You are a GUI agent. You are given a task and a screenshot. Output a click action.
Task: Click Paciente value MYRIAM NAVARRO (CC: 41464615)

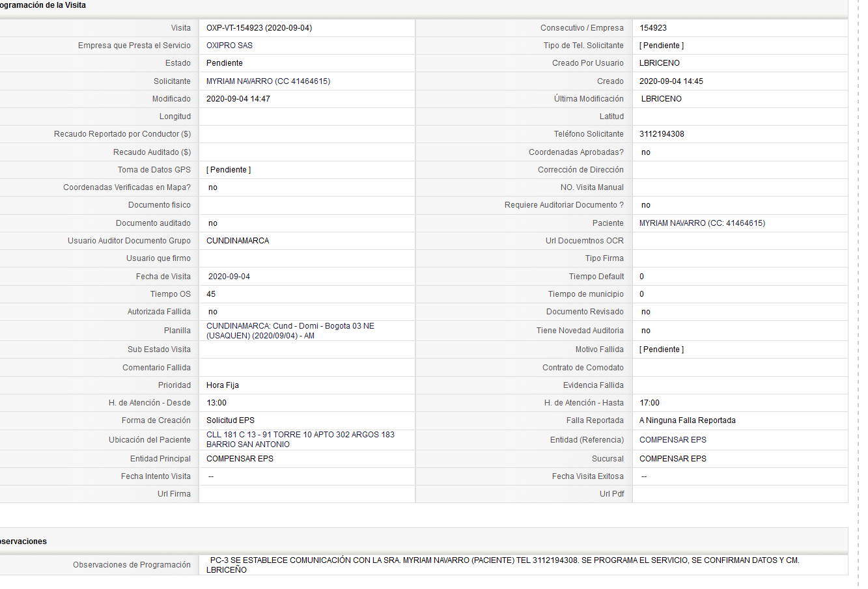[703, 223]
